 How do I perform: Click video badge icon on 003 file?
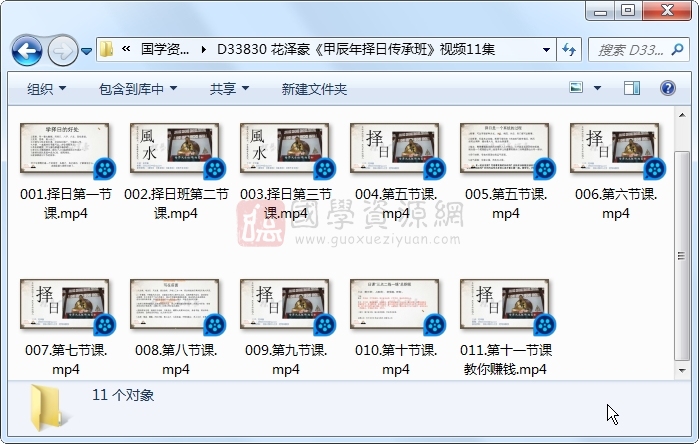[x=325, y=169]
